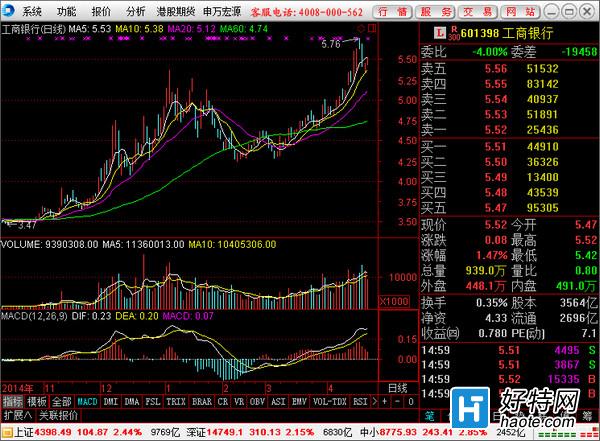The height and width of the screenshot is (441, 600).
Task: Click the R 300 index badge
Action: (x=454, y=33)
